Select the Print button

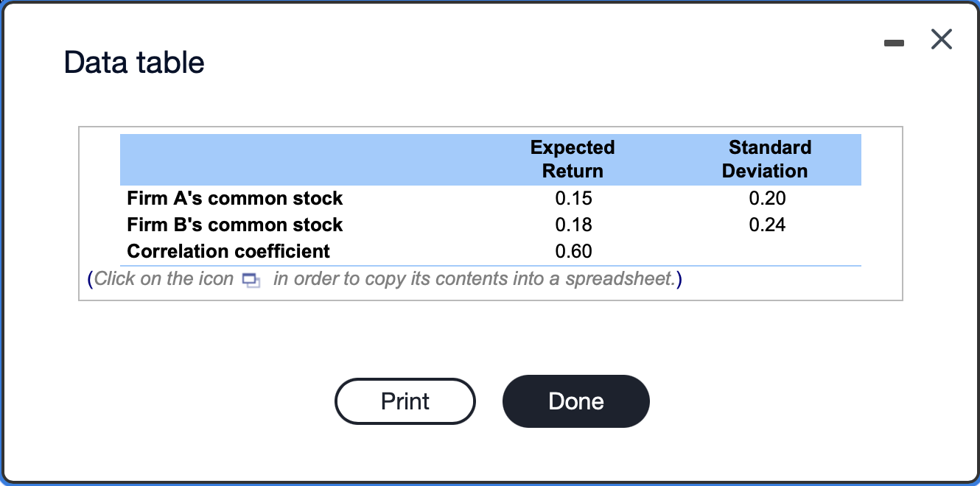pos(405,401)
